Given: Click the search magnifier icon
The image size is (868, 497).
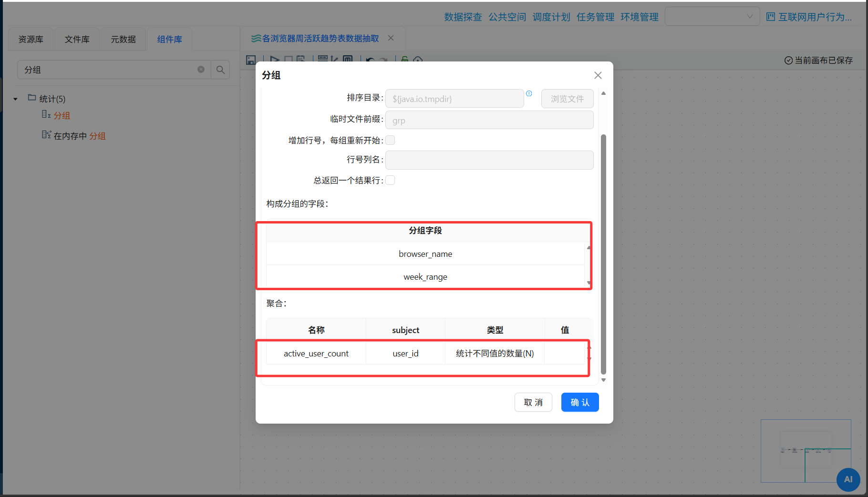Looking at the screenshot, I should [x=220, y=70].
